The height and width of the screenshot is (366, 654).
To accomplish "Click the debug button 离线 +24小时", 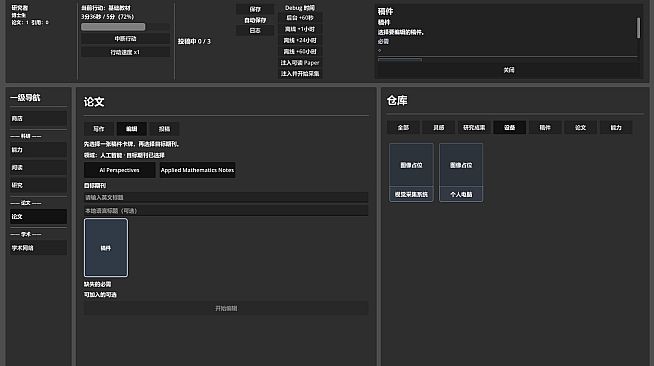I will (x=300, y=40).
